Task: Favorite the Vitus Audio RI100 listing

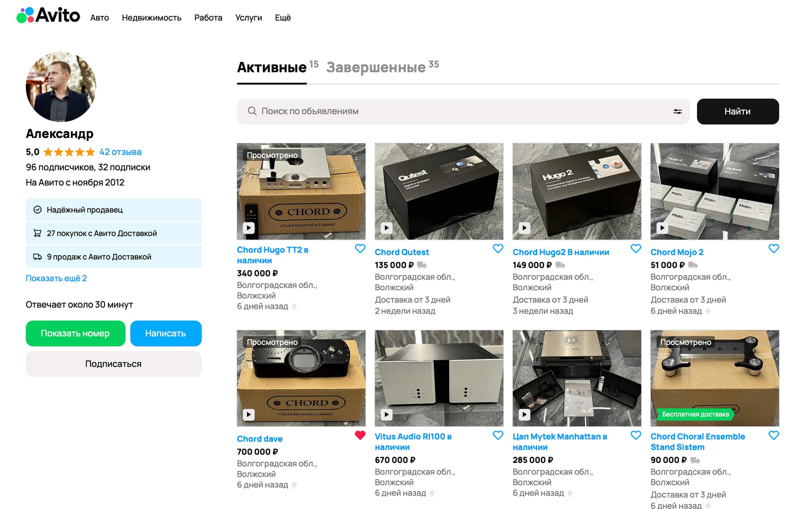Action: (498, 435)
